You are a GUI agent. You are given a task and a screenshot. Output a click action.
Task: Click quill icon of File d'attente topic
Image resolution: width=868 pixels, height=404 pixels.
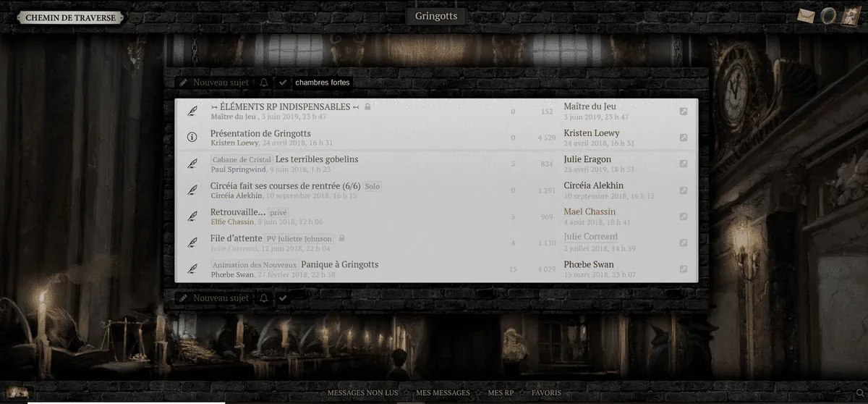[192, 242]
